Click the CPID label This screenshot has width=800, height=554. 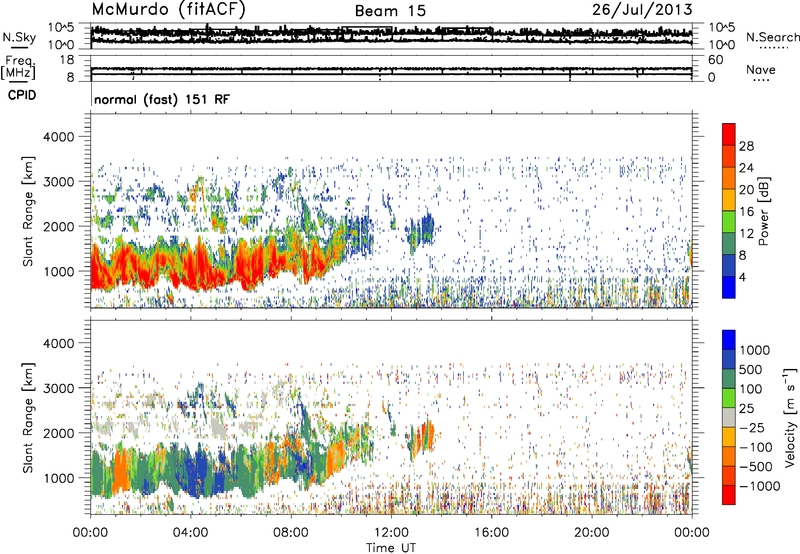click(x=22, y=95)
